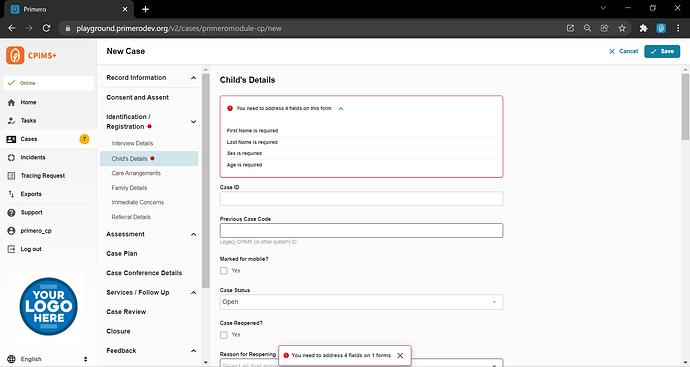Click the main page scrollbar thumb

685,107
